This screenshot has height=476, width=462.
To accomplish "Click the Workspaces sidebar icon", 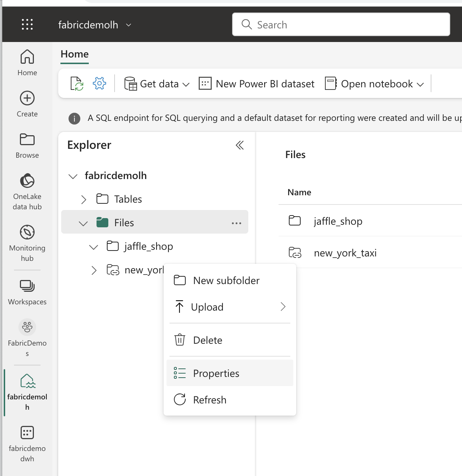I will point(27,286).
